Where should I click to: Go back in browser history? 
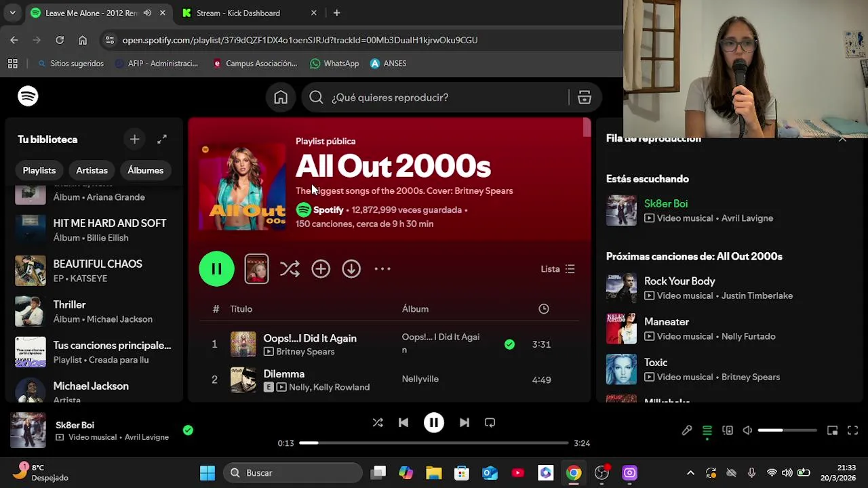coord(14,40)
